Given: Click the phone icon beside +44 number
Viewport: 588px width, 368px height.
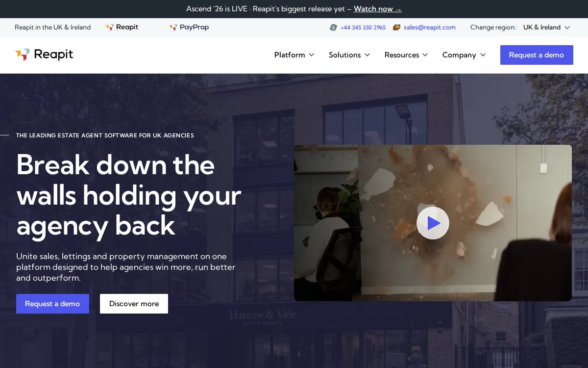Looking at the screenshot, I should (334, 27).
